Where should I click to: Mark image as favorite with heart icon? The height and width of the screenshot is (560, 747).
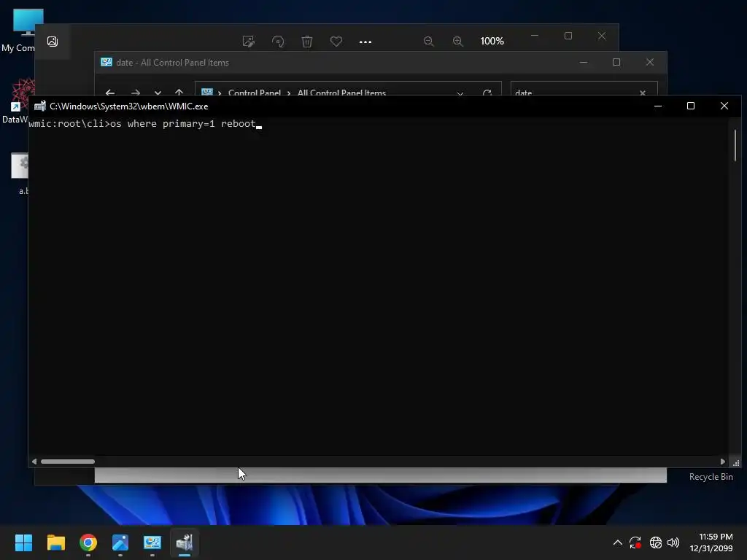tap(336, 42)
